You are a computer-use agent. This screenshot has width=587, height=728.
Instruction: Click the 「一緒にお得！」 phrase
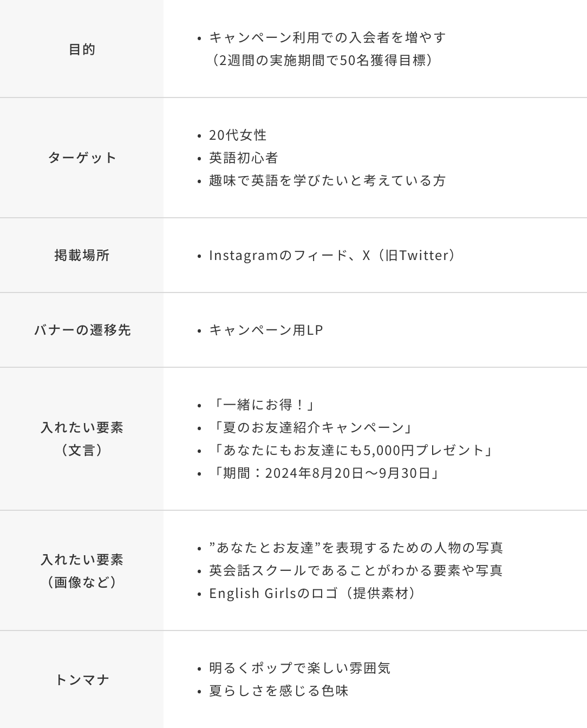[x=263, y=405]
